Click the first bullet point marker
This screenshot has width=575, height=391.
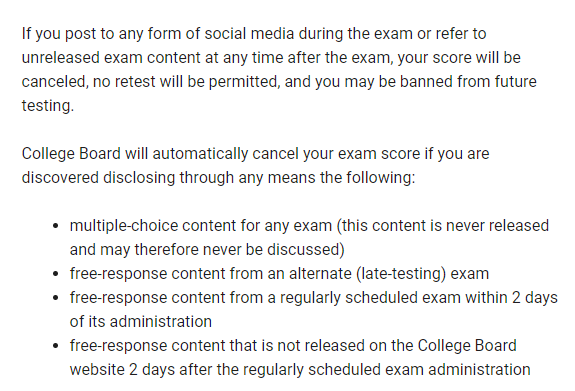pyautogui.click(x=55, y=226)
